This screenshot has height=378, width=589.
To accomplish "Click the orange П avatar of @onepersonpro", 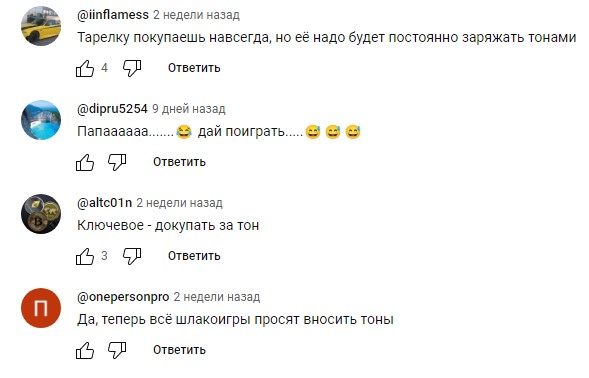I will coord(41,308).
